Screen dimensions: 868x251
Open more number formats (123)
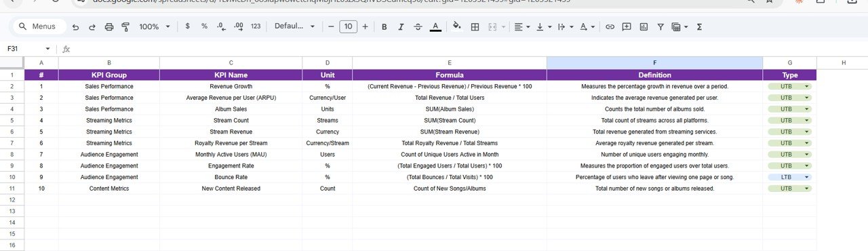point(256,26)
